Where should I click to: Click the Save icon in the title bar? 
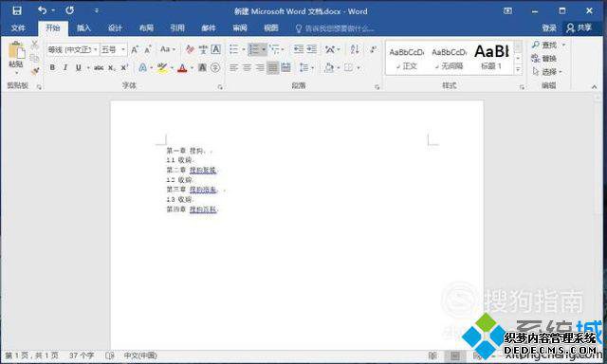click(x=17, y=10)
